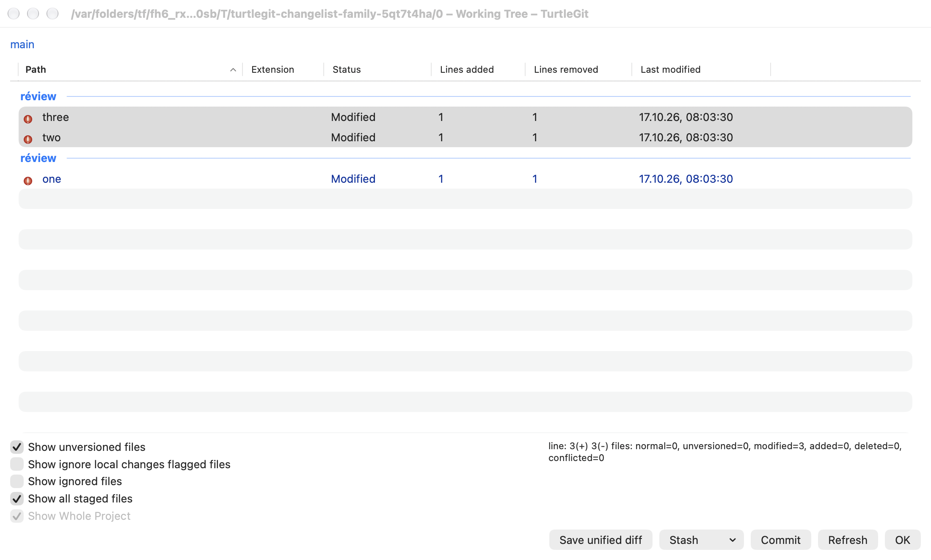Screen dimensions: 931x560
Task: Click the modified status icon beside 'one'
Action: (28, 181)
